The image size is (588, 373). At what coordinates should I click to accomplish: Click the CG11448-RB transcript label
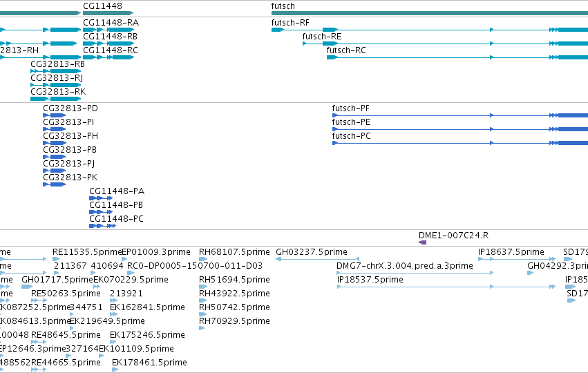click(x=110, y=37)
